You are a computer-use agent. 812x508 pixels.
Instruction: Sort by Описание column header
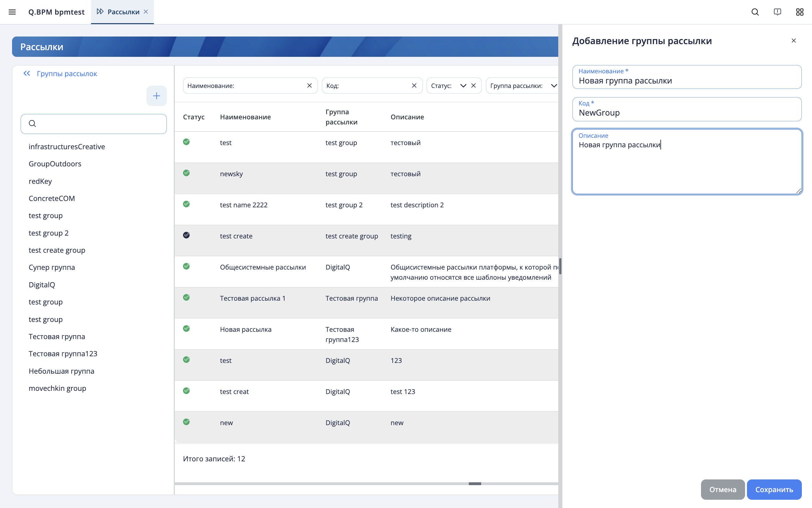pos(407,117)
